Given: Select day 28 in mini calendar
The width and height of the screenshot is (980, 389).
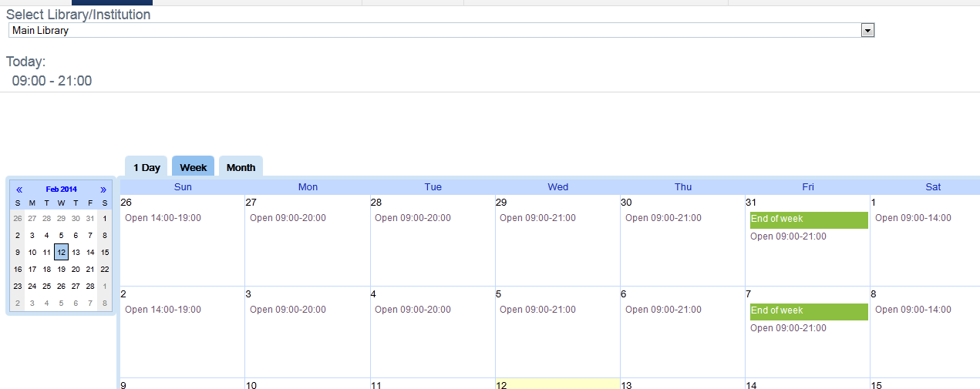Looking at the screenshot, I should click(90, 286).
